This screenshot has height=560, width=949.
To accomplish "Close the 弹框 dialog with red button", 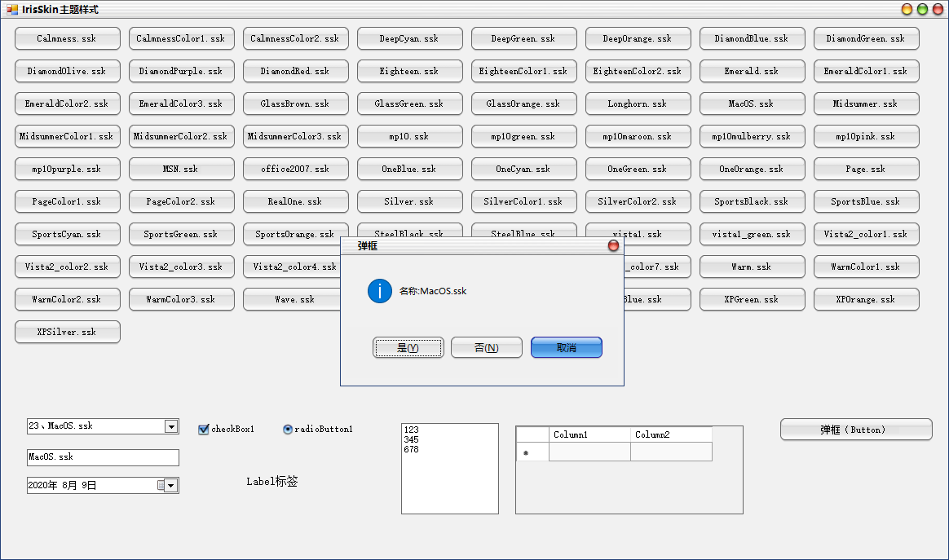I will point(613,246).
